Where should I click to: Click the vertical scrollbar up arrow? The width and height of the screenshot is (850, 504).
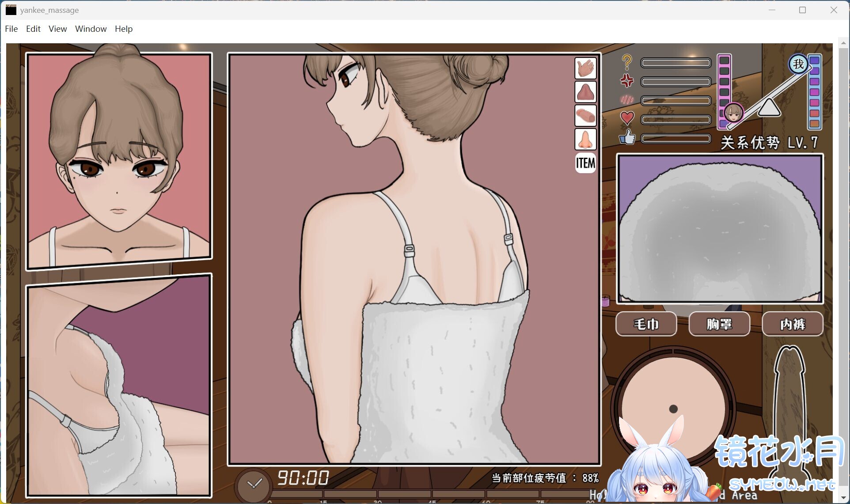coord(843,43)
